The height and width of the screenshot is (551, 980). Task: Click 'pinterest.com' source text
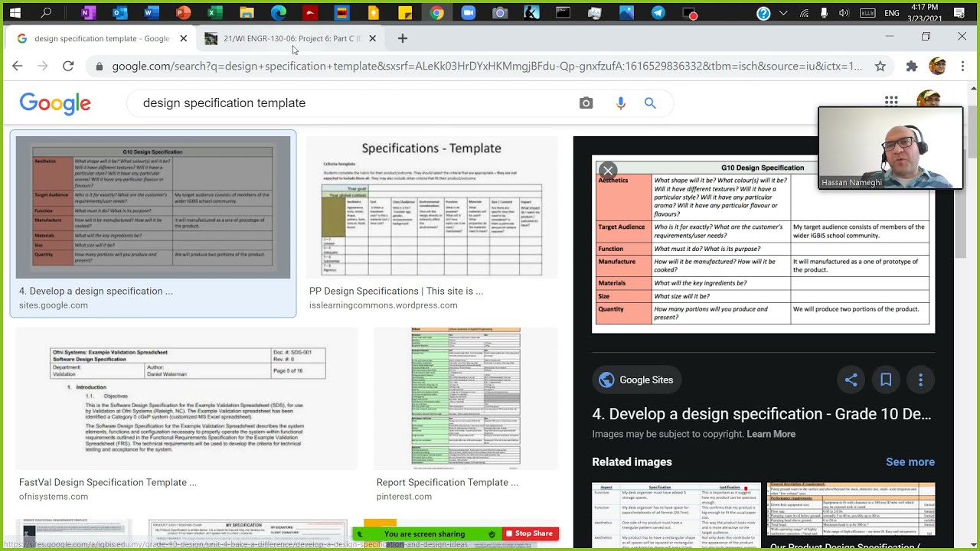pos(404,496)
